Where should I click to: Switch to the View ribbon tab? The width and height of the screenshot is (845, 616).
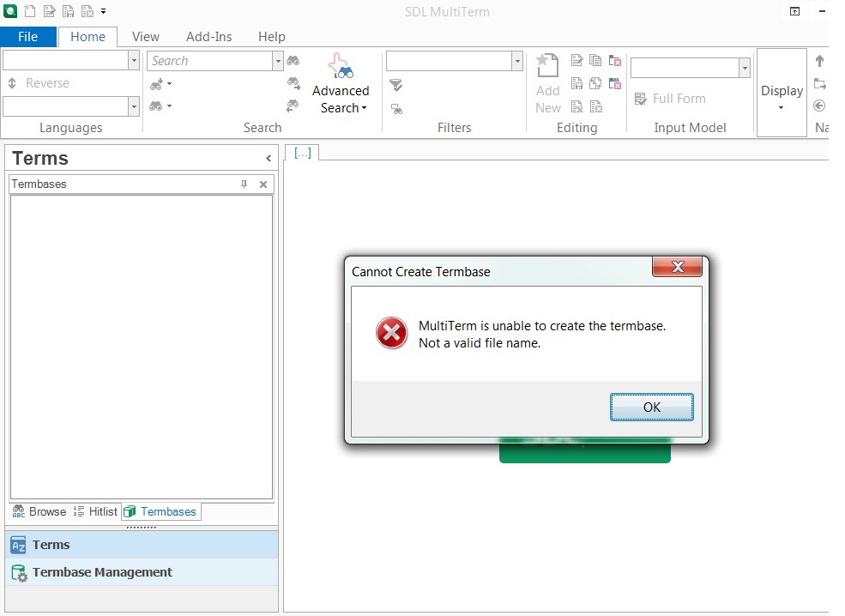[146, 37]
